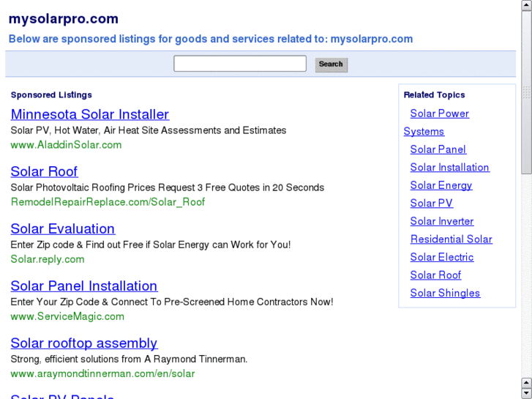Select the Solar Inverter related topic
The image size is (532, 399).
441,221
